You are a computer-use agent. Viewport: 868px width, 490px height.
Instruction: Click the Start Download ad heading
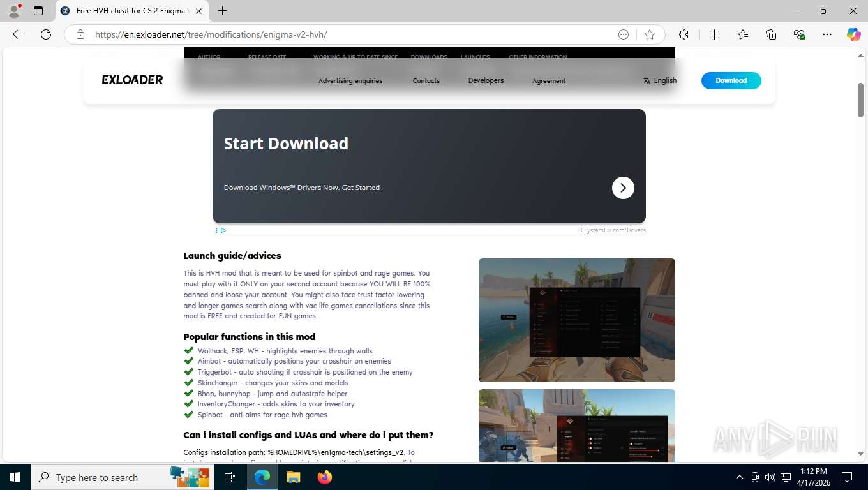point(286,144)
